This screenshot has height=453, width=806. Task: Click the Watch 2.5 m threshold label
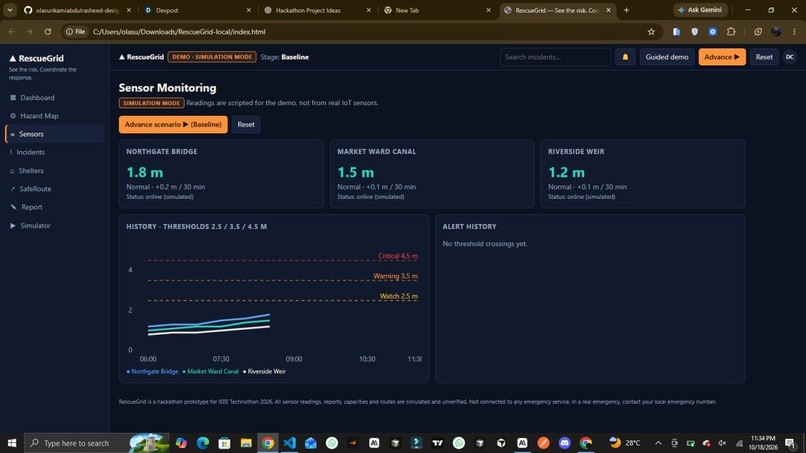click(398, 296)
